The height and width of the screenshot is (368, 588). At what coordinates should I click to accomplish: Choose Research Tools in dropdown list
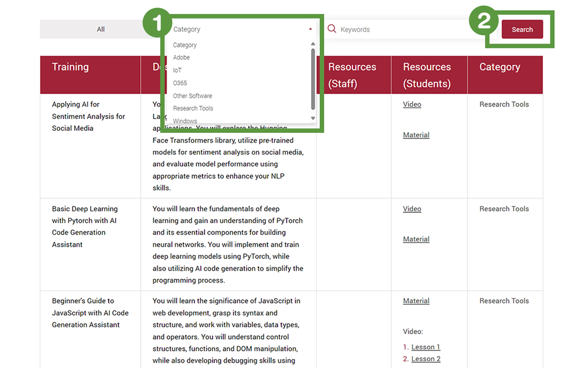[x=193, y=108]
